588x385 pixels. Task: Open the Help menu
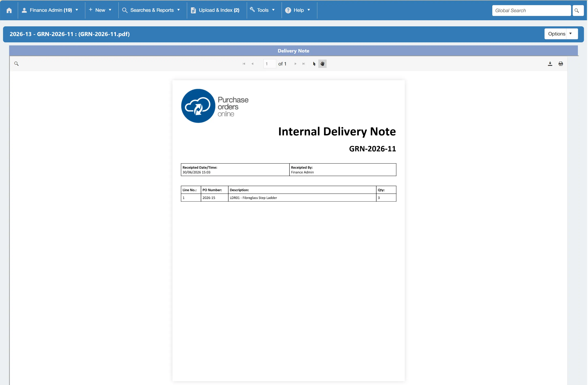tap(298, 10)
